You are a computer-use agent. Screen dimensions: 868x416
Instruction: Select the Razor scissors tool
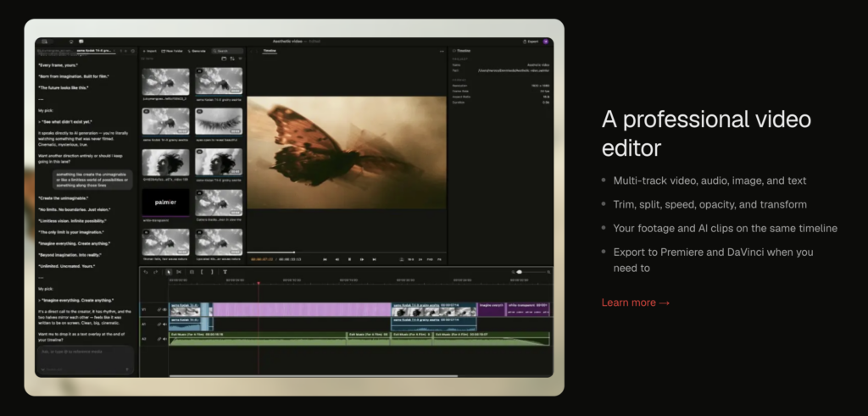[179, 272]
